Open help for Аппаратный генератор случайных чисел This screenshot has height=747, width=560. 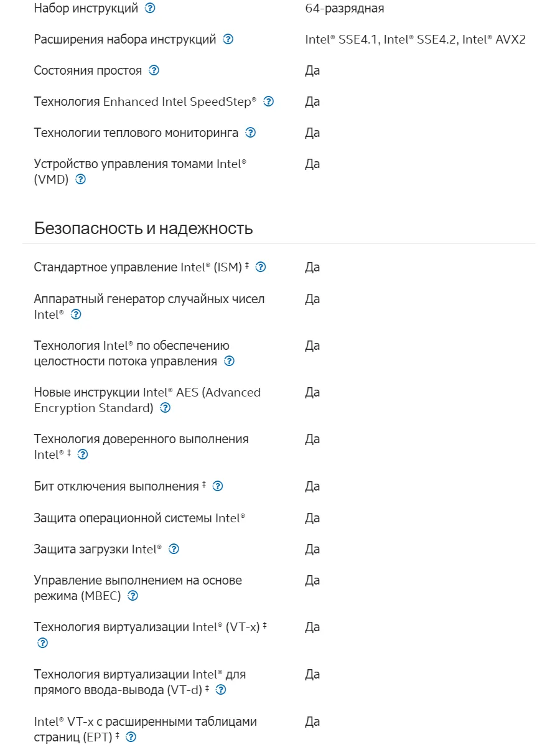[x=76, y=315]
